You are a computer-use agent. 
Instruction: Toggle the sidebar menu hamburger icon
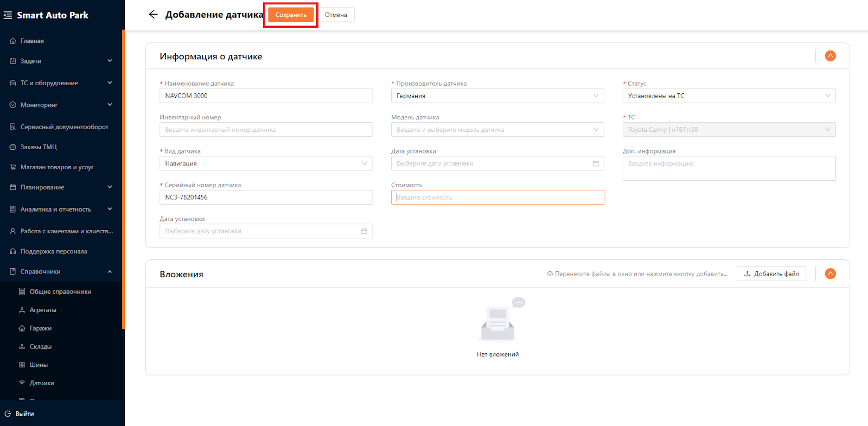[x=8, y=15]
